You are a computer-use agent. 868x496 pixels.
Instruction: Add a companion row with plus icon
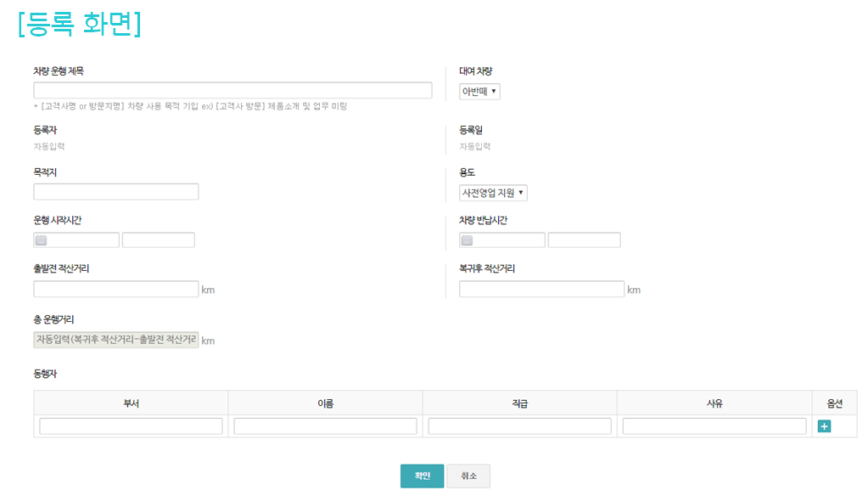[x=824, y=426]
